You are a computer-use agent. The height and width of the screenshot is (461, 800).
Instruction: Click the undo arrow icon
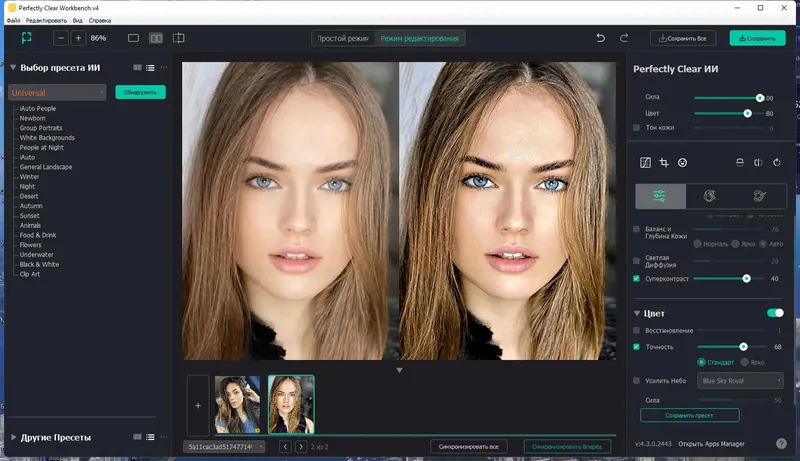(x=601, y=38)
